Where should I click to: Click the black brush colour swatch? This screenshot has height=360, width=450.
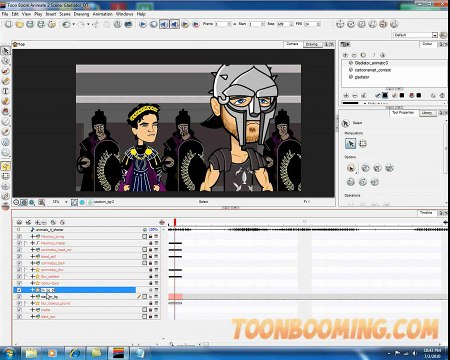tap(385, 95)
